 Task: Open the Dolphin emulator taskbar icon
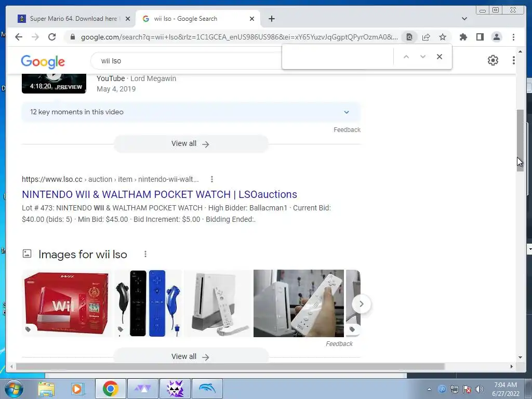[x=207, y=389]
